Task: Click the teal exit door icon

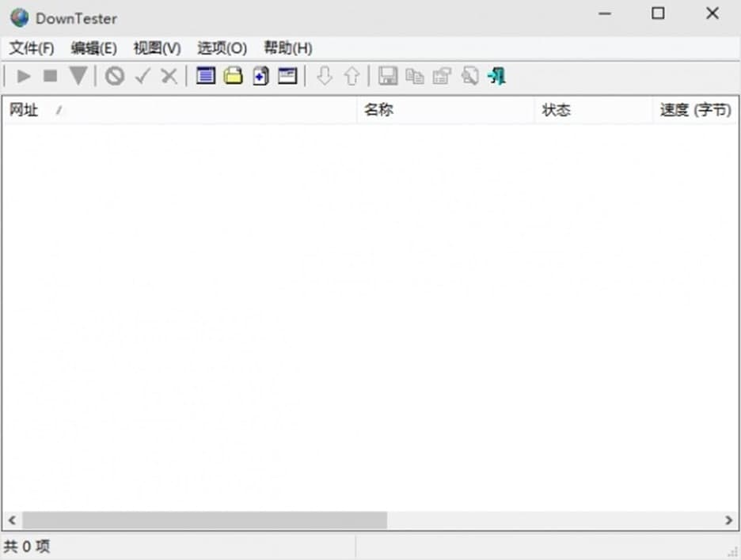Action: point(496,76)
